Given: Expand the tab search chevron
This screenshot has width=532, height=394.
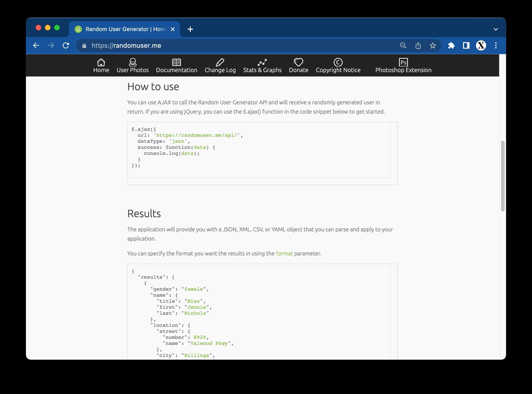Looking at the screenshot, I should pyautogui.click(x=496, y=29).
